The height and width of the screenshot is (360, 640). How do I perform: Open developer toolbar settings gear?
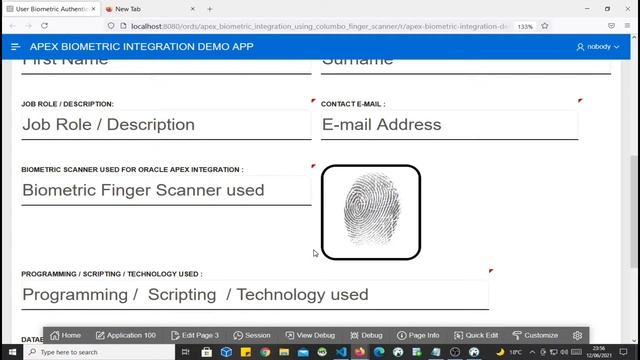point(577,336)
